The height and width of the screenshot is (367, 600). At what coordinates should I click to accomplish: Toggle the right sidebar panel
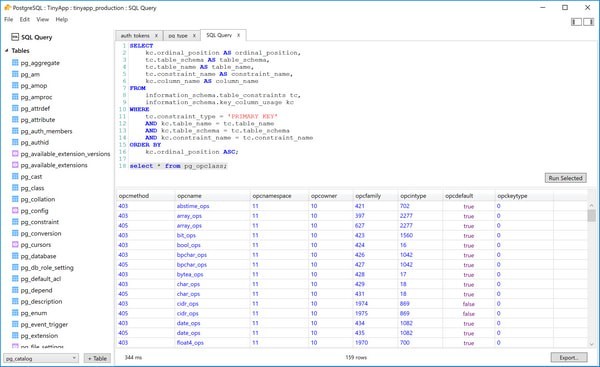coord(589,22)
